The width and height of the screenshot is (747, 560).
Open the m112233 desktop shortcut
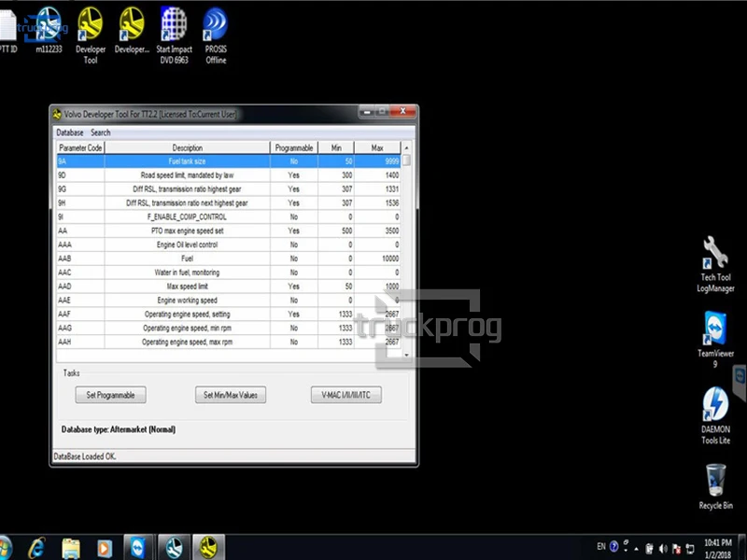click(x=49, y=30)
